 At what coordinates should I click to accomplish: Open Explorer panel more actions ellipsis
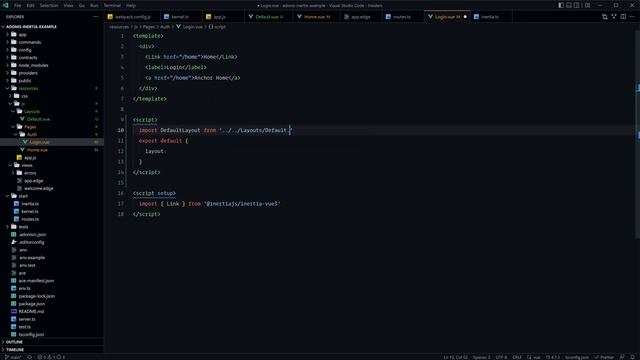point(96,17)
